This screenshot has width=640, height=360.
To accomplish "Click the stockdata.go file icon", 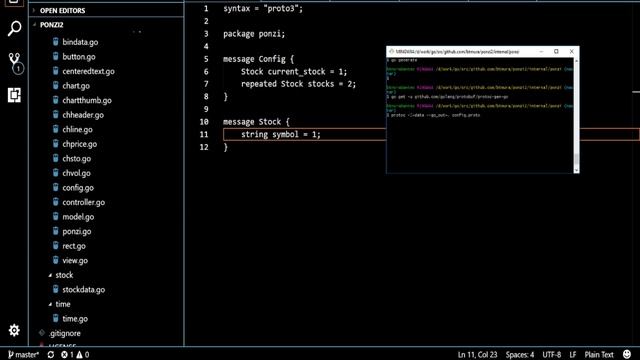I will (x=56, y=289).
